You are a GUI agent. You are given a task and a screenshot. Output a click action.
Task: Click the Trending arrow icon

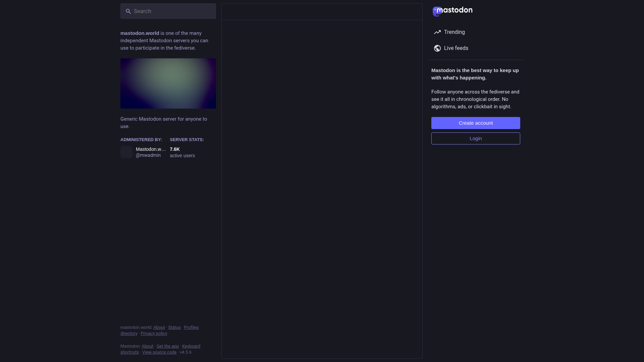(437, 32)
